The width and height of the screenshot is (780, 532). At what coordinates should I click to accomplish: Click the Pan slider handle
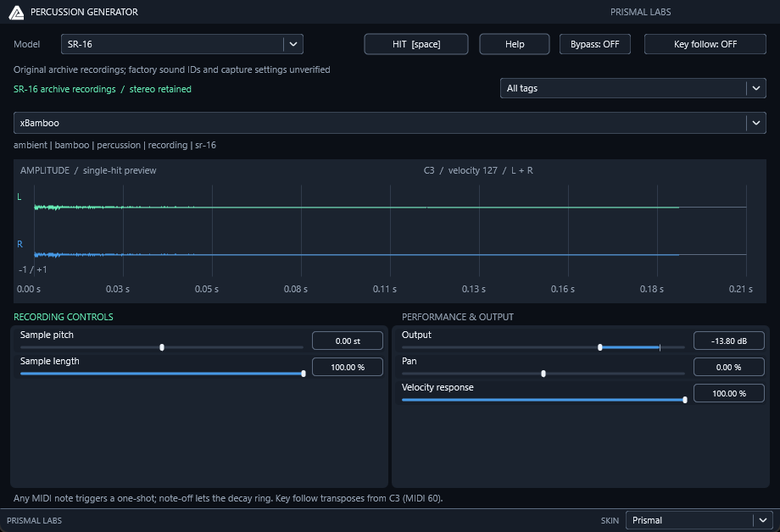(543, 374)
